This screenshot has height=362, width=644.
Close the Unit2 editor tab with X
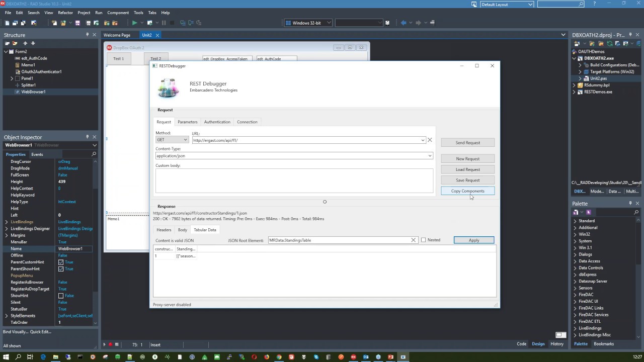pyautogui.click(x=157, y=35)
